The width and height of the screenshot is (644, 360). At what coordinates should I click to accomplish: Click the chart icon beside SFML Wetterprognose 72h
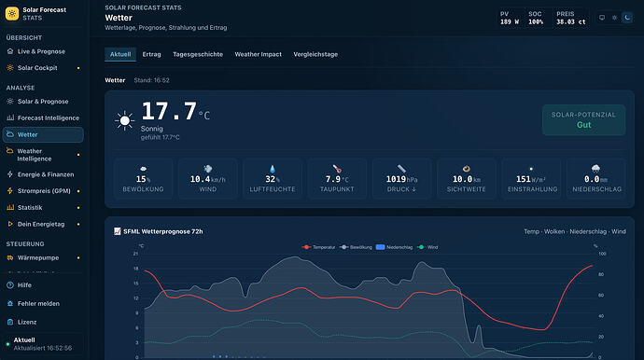tap(118, 231)
